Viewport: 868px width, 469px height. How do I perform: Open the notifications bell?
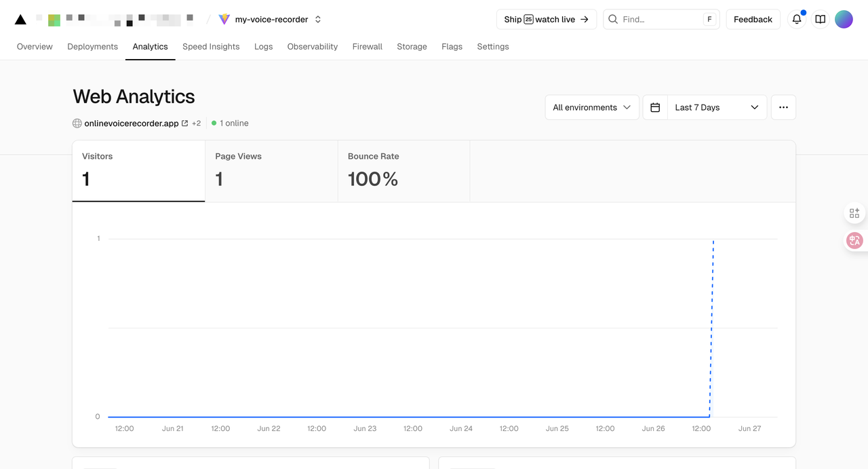pyautogui.click(x=797, y=20)
